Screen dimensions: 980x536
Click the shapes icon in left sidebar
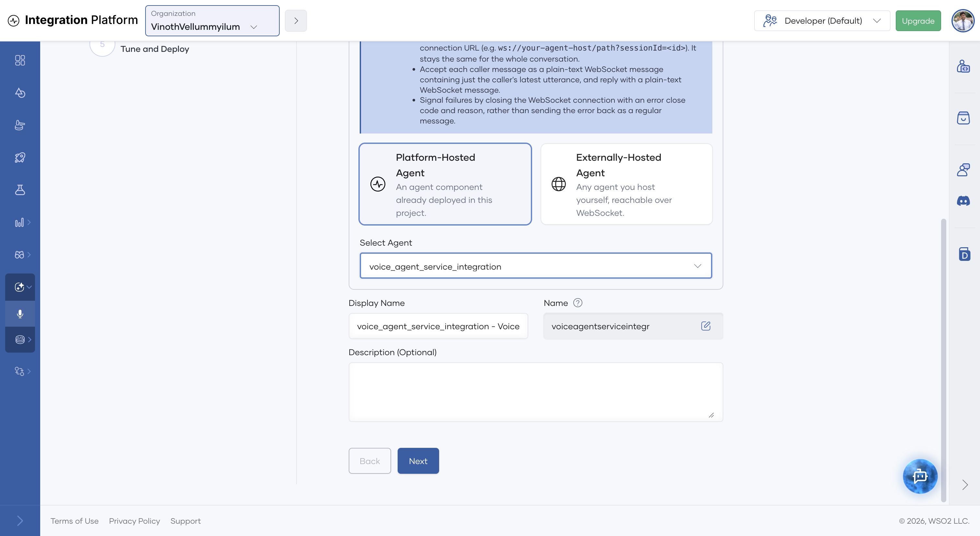click(x=20, y=93)
